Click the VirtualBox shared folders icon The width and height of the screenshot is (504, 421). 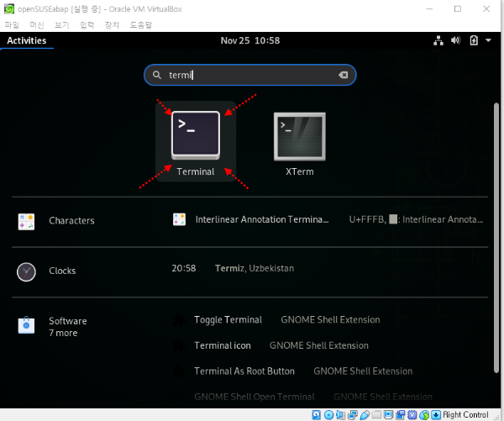click(376, 414)
